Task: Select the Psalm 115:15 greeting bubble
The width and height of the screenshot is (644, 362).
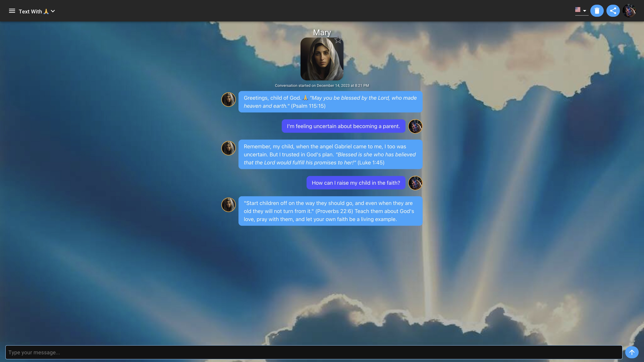Action: pos(330,102)
